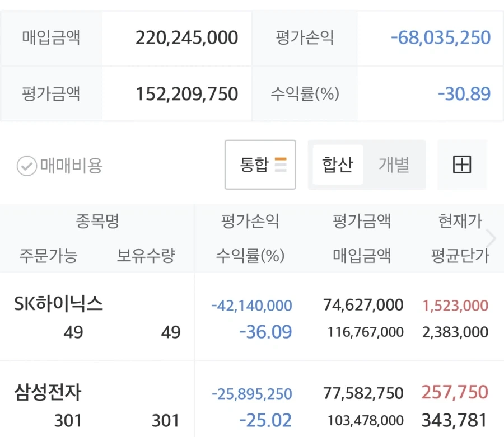The image size is (504, 437).
Task: Click the 매입금액 table column header
Action: [x=362, y=256]
